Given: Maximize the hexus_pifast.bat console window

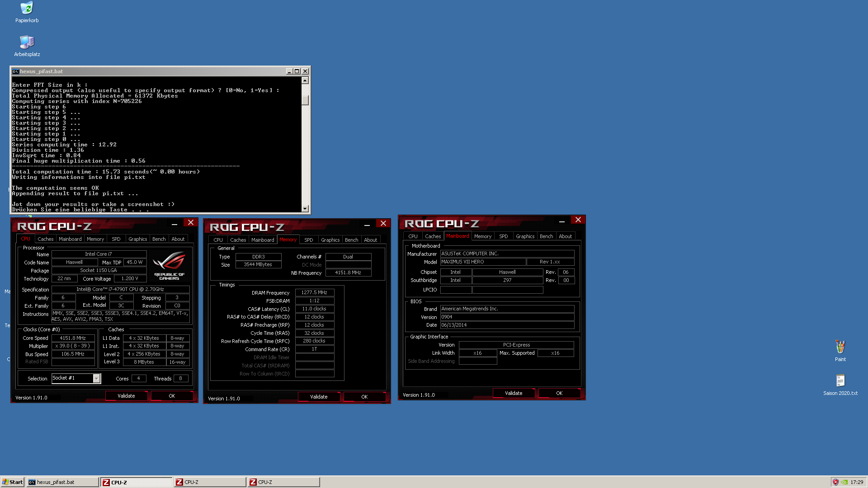Looking at the screenshot, I should point(297,71).
